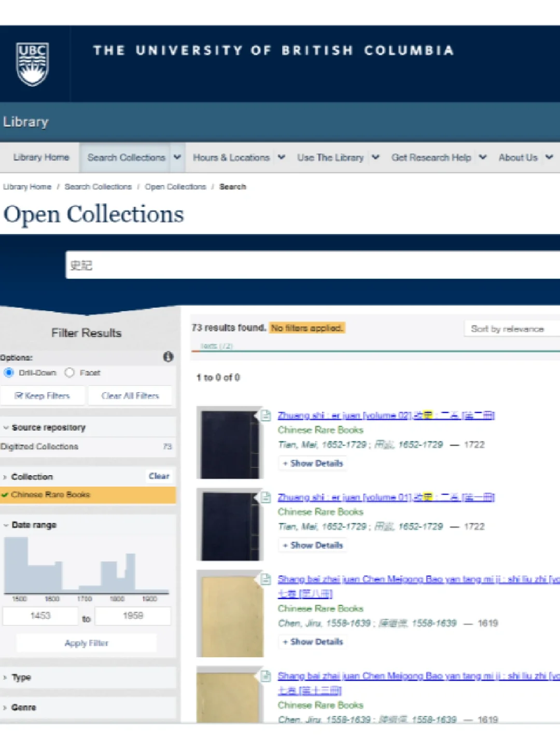Open Zhuang shi volume 02 title link
Image resolution: width=560 pixels, height=747 pixels.
pyautogui.click(x=386, y=416)
